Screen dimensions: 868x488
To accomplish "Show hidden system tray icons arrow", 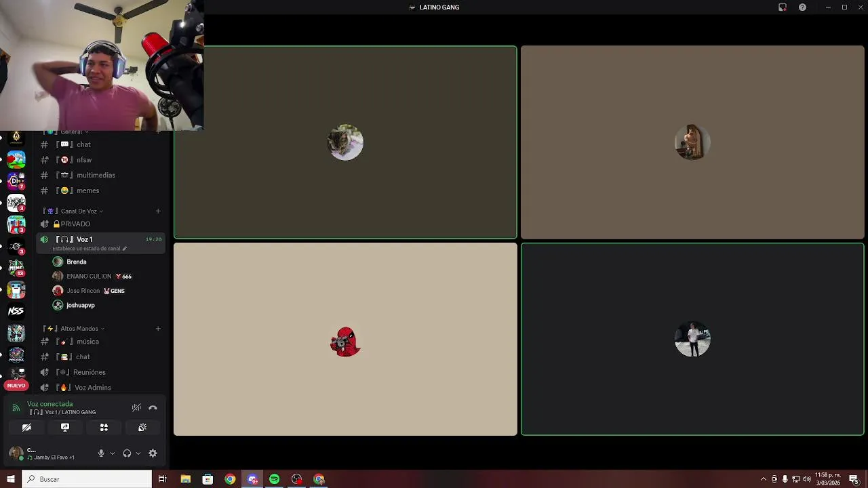I will [x=764, y=479].
